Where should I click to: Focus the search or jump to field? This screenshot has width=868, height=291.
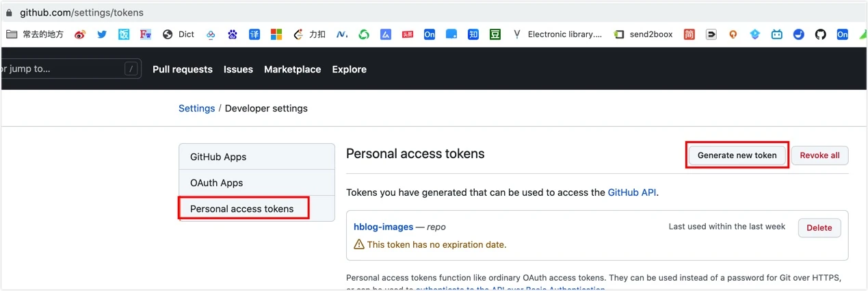[x=71, y=68]
